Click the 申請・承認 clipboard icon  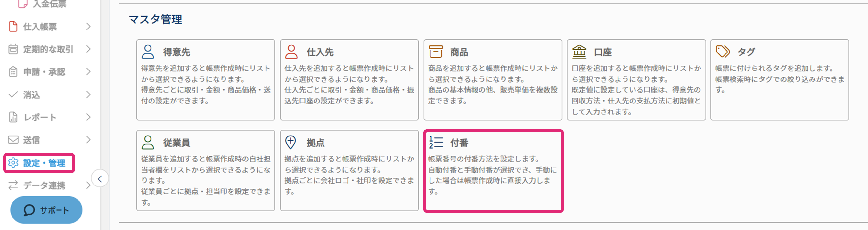[x=13, y=72]
